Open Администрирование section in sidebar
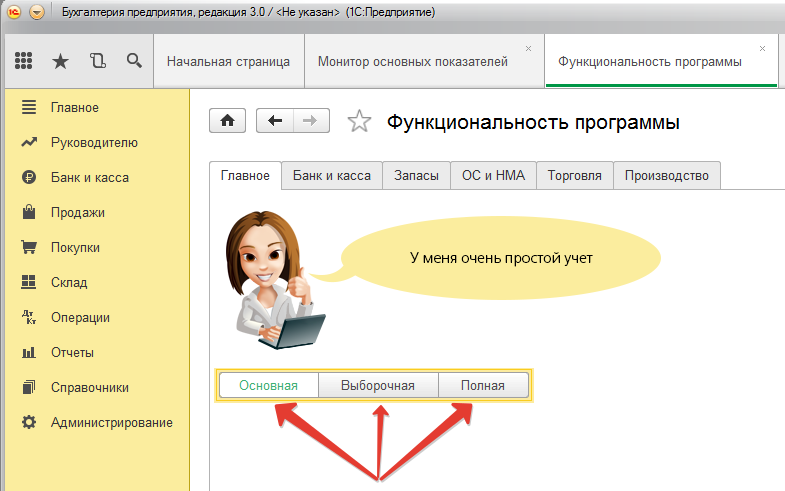The image size is (785, 491). [111, 422]
